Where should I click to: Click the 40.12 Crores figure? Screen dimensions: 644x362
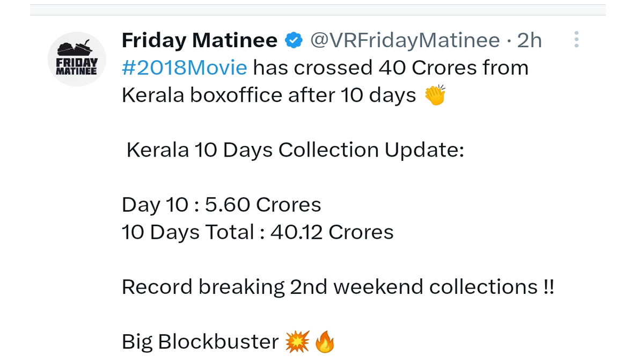coord(332,232)
